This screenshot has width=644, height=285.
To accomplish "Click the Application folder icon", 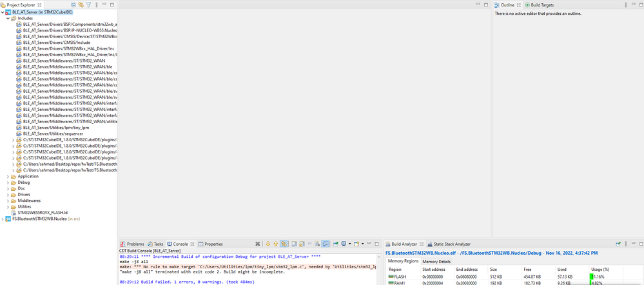I will point(14,176).
